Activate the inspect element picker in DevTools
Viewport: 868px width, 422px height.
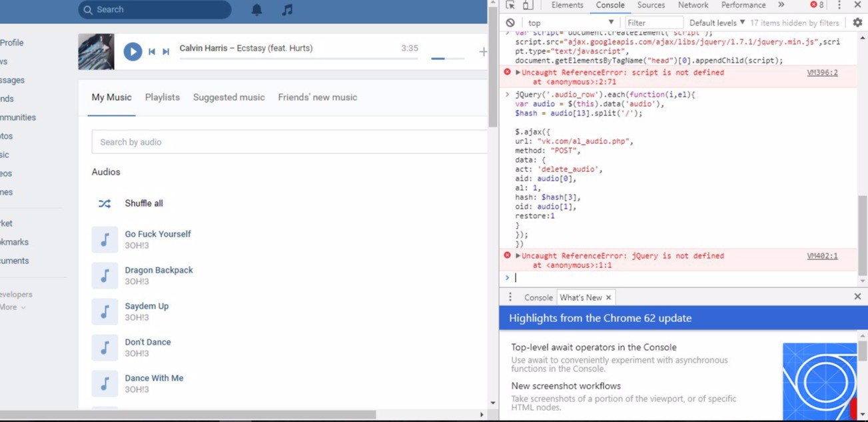coord(511,5)
